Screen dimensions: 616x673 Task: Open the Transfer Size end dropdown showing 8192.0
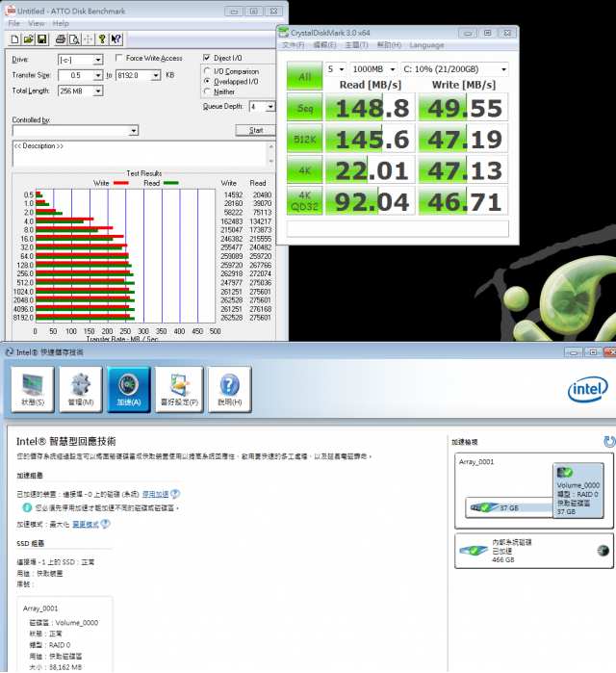pyautogui.click(x=156, y=75)
